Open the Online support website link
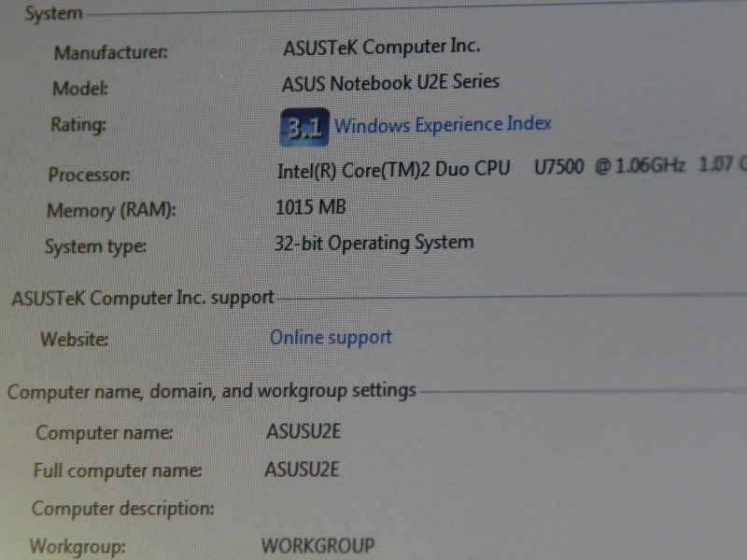Viewport: 747px width, 560px height. [331, 337]
